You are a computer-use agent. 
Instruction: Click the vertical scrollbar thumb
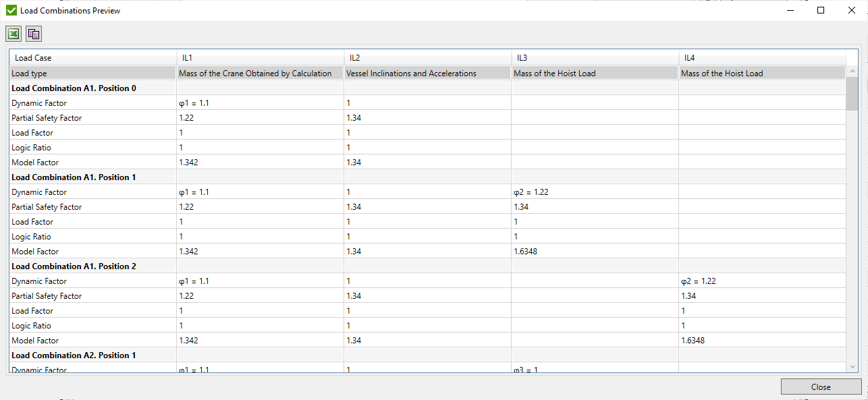852,94
